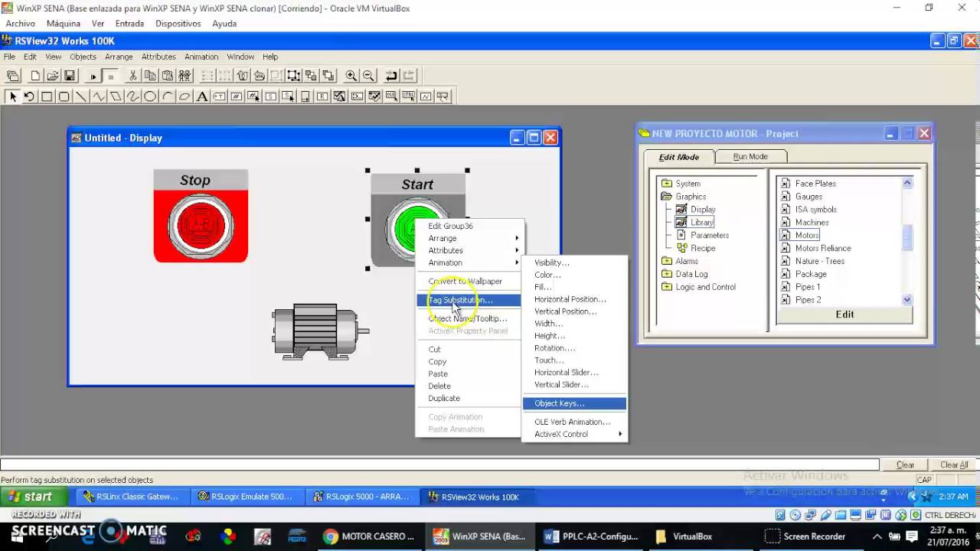The image size is (980, 551).
Task: Select Convert to Wallpaper menu entry
Action: (x=469, y=281)
